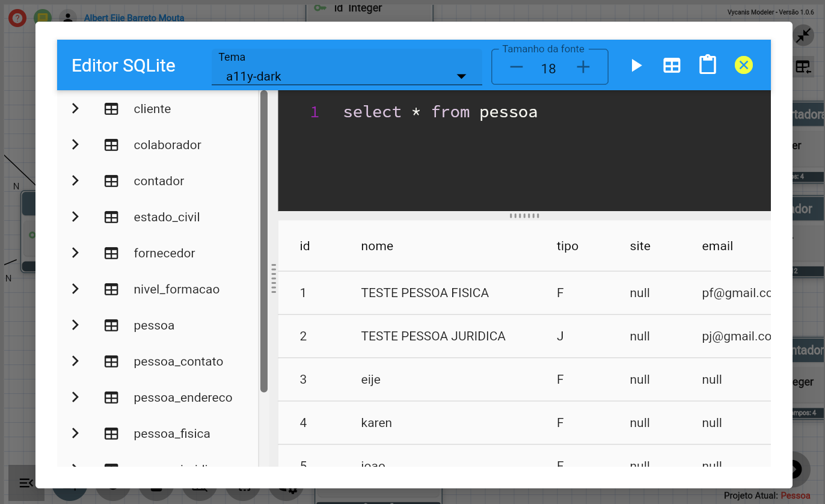Expand the pessoa table node
825x504 pixels.
tap(75, 325)
